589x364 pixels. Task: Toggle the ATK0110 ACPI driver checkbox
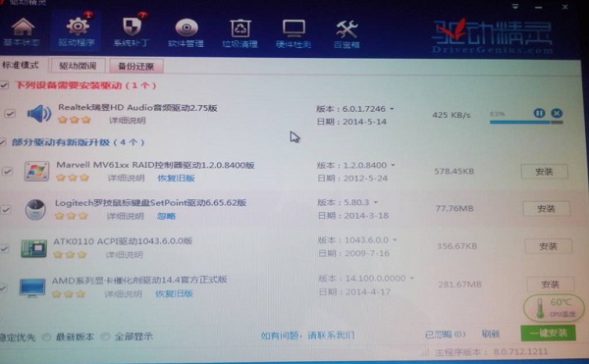(x=4, y=248)
